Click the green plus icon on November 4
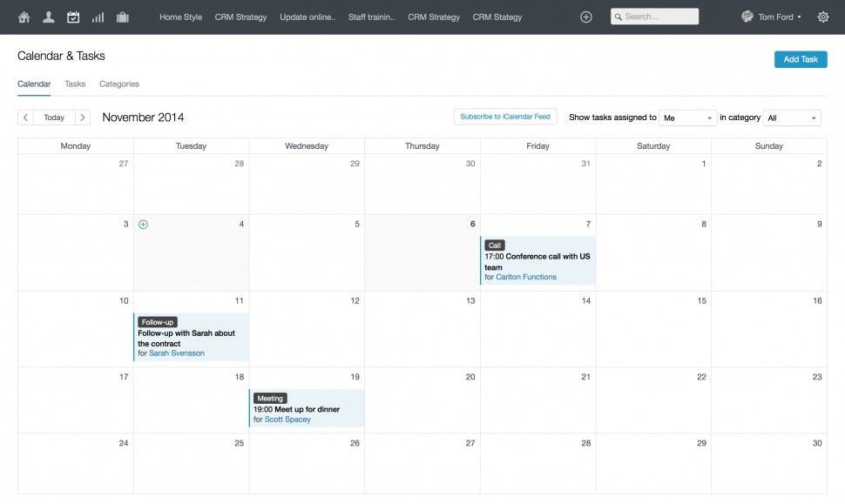Image resolution: width=845 pixels, height=504 pixels. [x=144, y=224]
